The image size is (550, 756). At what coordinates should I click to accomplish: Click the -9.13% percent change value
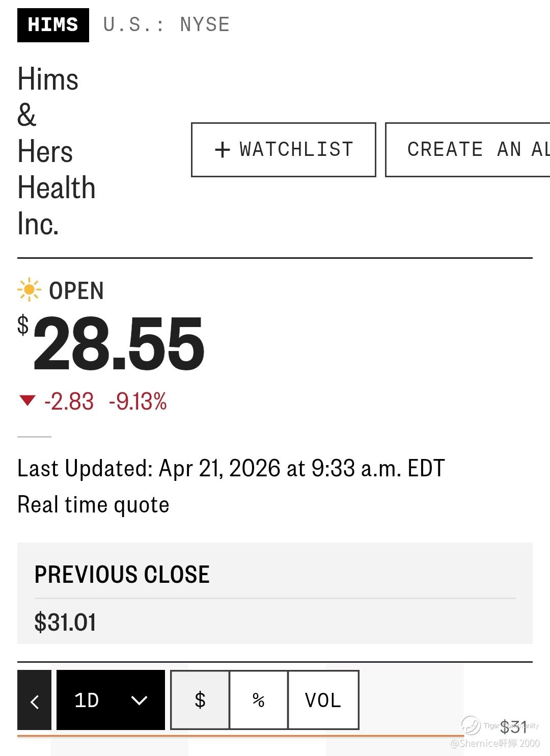[x=137, y=401]
